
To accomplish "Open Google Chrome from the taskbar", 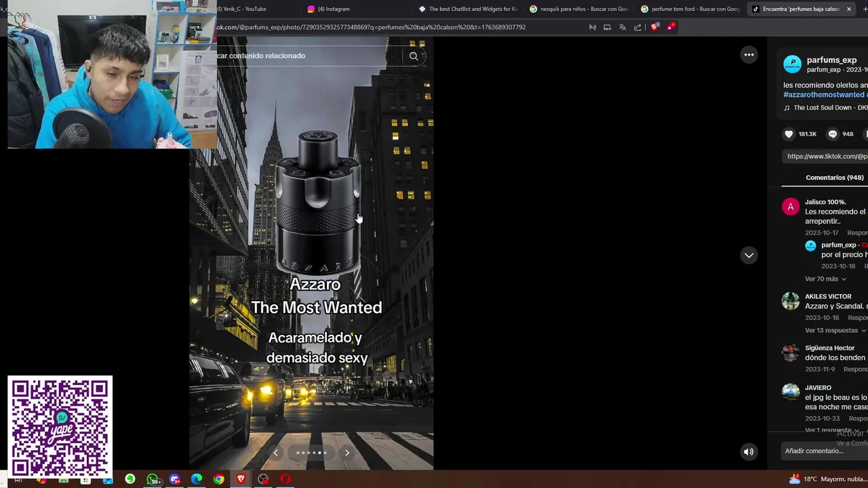I will click(219, 479).
